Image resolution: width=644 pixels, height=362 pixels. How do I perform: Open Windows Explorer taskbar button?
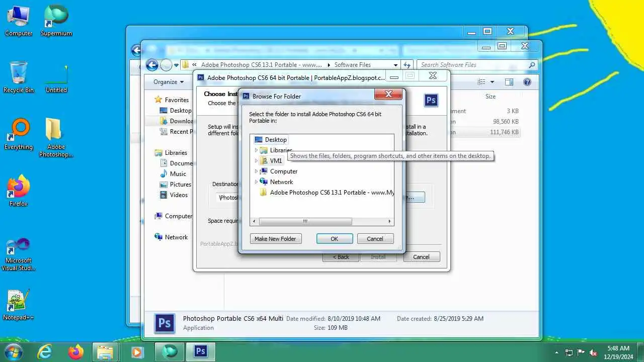point(105,352)
